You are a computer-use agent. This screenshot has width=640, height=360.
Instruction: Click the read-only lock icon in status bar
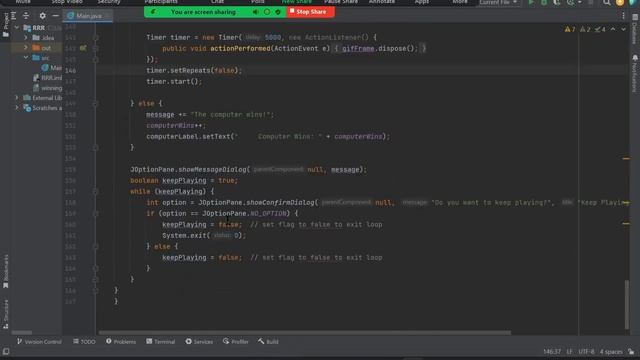click(x=631, y=351)
